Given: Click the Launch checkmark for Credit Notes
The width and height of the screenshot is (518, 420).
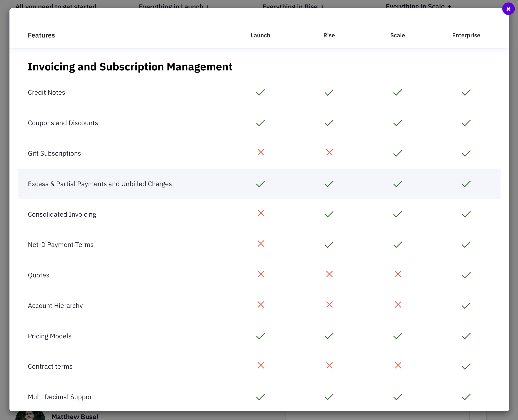Looking at the screenshot, I should [261, 92].
